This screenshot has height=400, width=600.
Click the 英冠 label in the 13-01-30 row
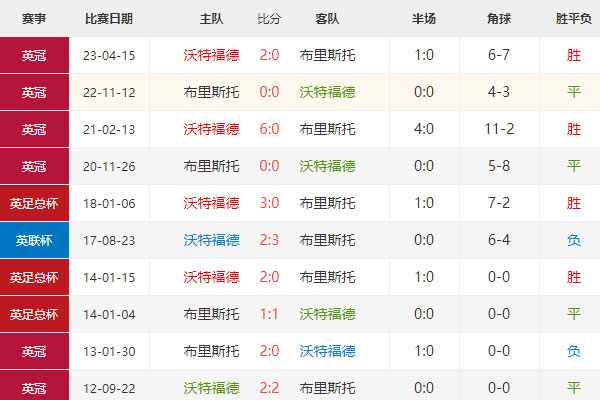pyautogui.click(x=34, y=351)
